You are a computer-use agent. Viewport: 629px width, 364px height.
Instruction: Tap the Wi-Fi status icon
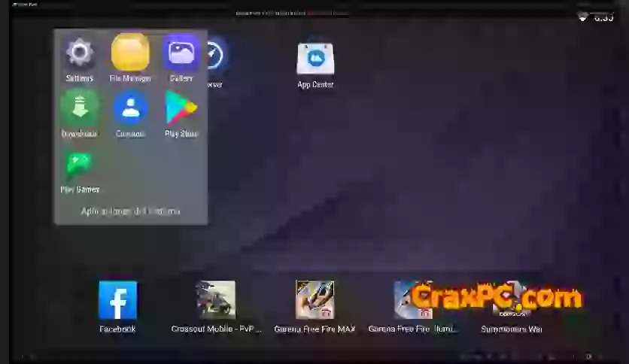tap(582, 17)
